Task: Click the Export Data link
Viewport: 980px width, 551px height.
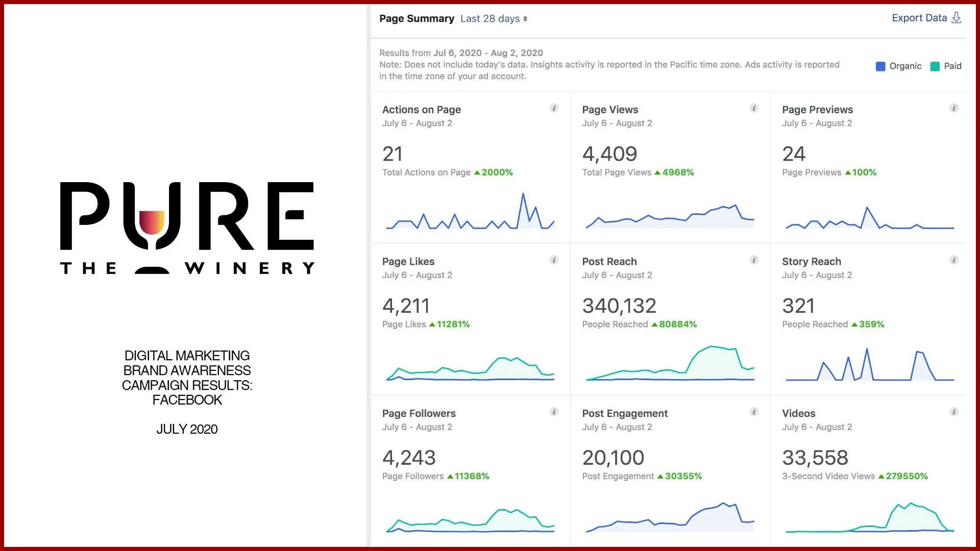Action: point(919,18)
